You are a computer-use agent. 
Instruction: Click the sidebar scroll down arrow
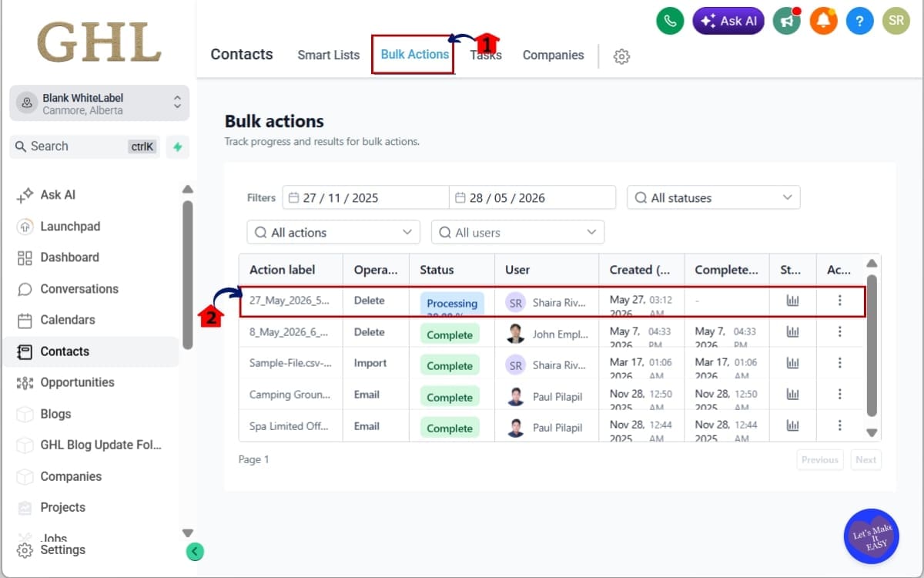coord(187,533)
